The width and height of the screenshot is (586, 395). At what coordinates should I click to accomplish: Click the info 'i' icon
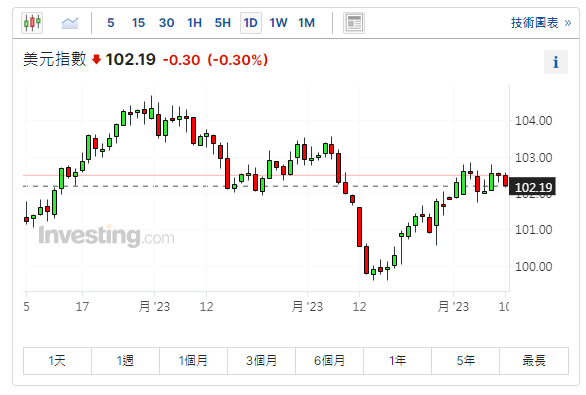coord(556,62)
